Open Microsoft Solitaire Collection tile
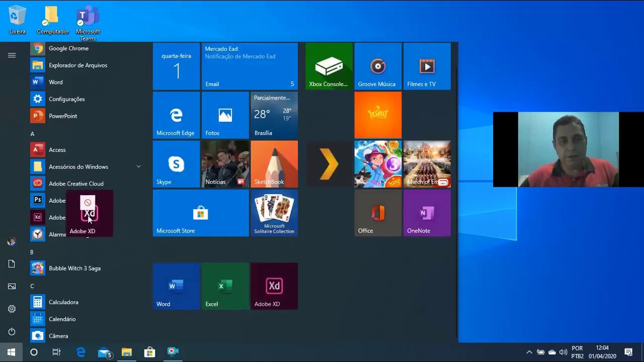 274,213
